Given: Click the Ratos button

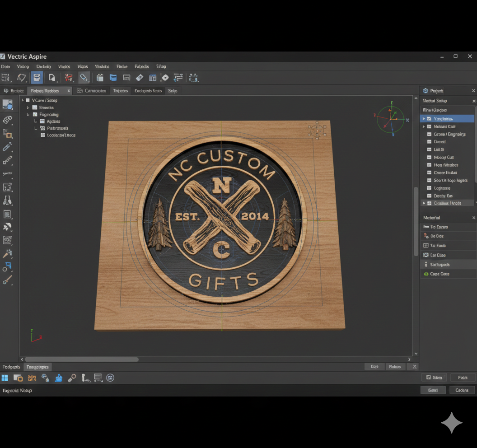Looking at the screenshot, I should (395, 367).
